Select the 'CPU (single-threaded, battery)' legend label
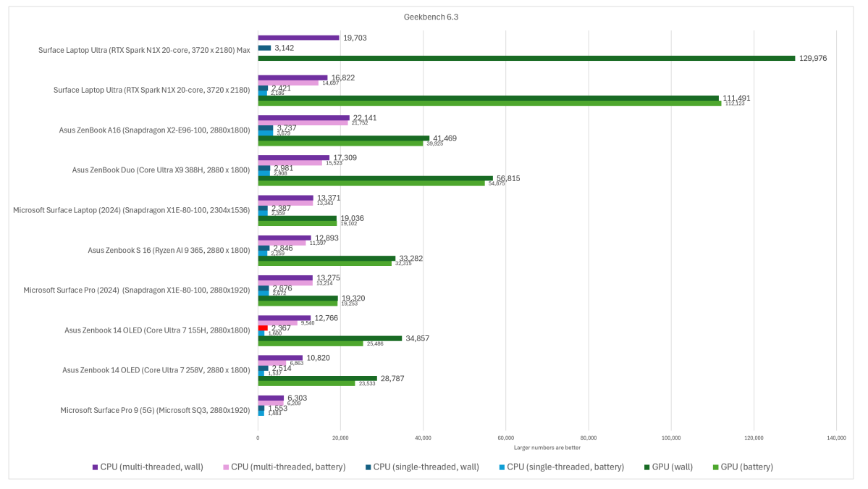The width and height of the screenshot is (868, 489). 565,467
